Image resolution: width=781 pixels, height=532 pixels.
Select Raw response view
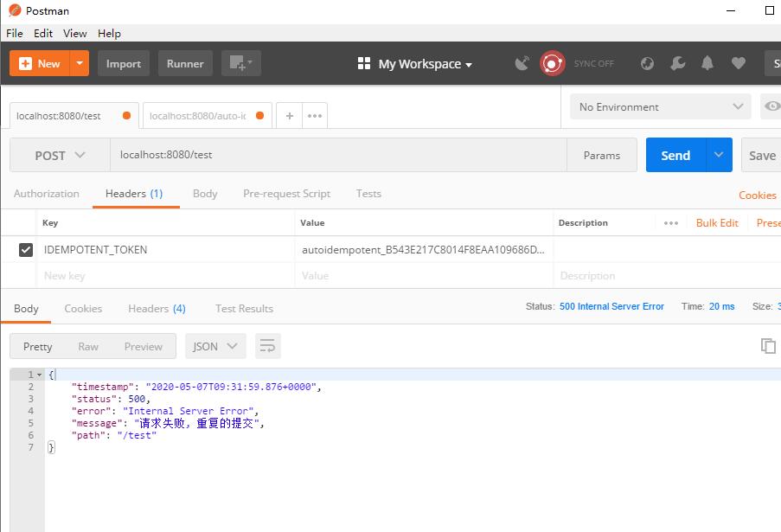pyautogui.click(x=88, y=346)
